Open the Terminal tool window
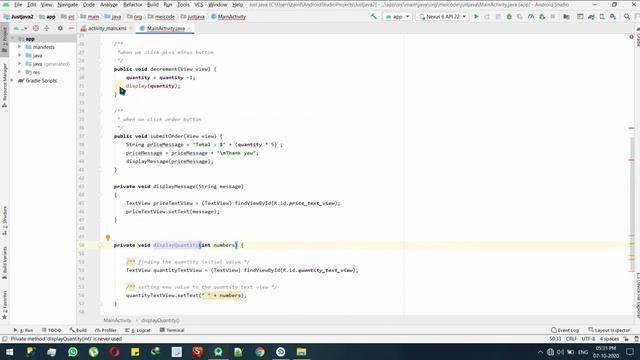The width and height of the screenshot is (640, 360). (x=172, y=330)
